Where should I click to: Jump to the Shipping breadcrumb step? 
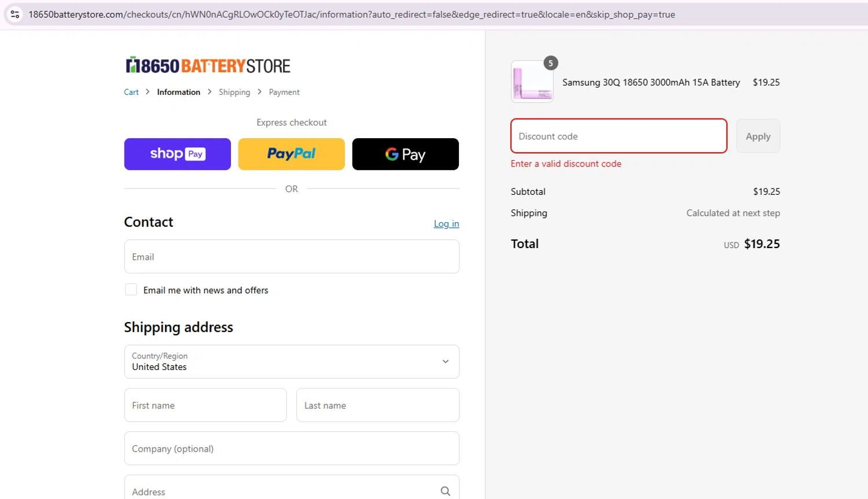(x=234, y=92)
